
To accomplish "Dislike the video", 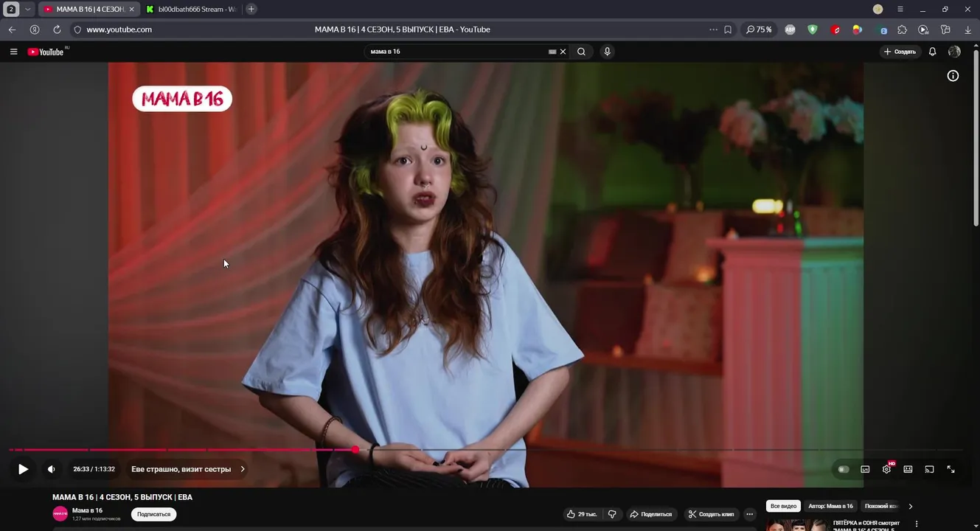I will [x=611, y=514].
